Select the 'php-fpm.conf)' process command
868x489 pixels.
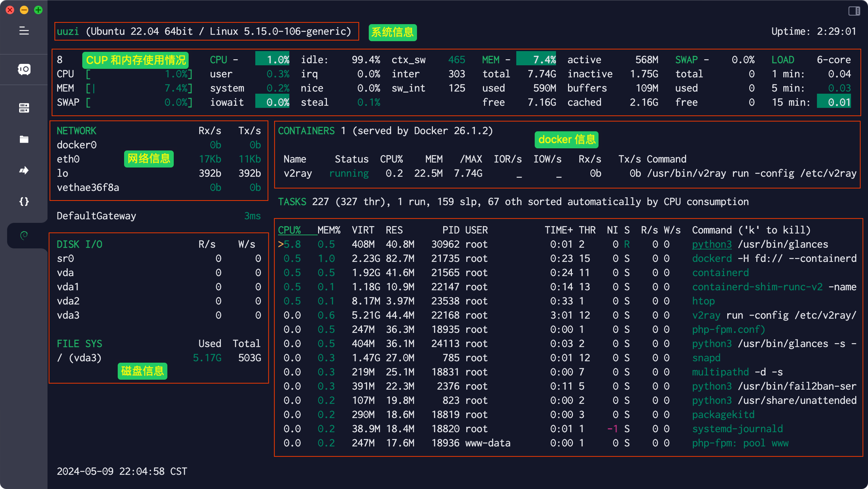pos(729,329)
